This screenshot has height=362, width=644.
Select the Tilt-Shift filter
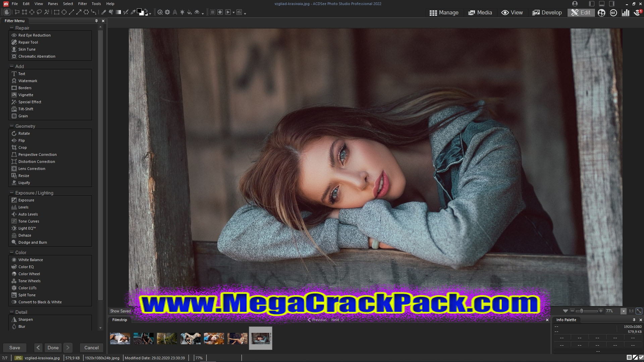coord(25,109)
